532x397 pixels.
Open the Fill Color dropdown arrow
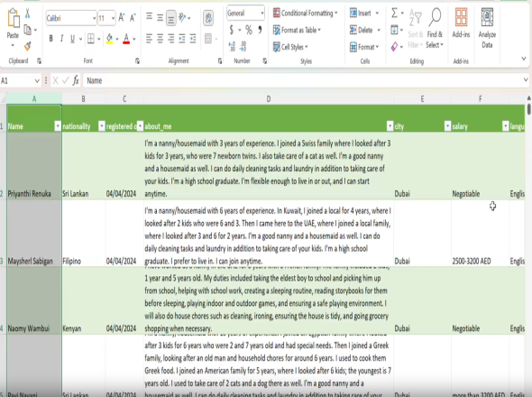(117, 39)
